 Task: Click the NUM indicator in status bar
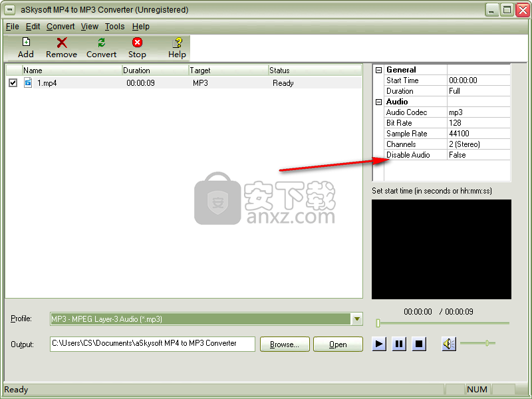pos(477,390)
